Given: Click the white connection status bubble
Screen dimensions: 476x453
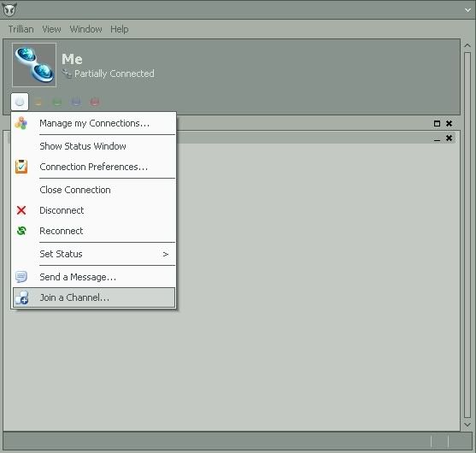Looking at the screenshot, I should point(20,102).
